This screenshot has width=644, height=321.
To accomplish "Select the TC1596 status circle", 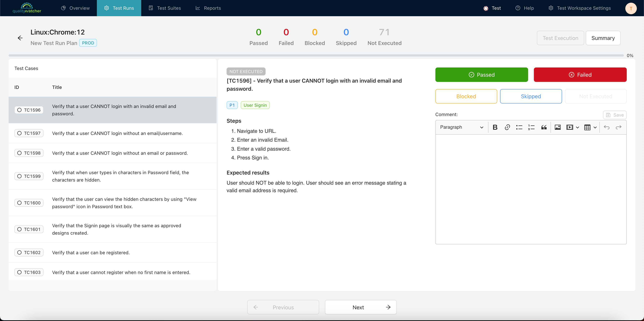I will click(x=20, y=110).
